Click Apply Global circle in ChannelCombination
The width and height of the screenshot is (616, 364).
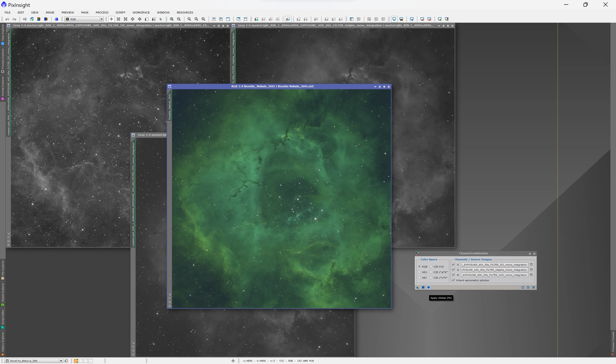[428, 287]
